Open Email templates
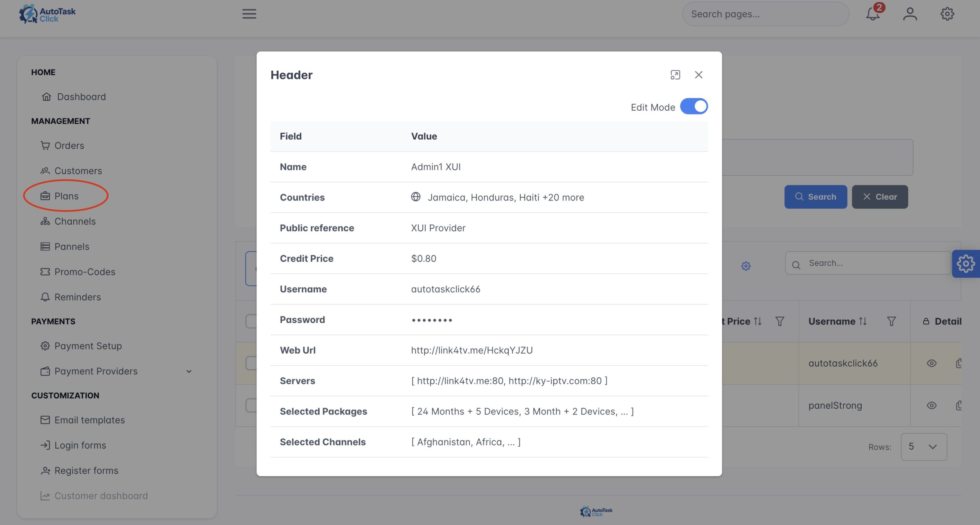Viewport: 980px width, 525px height. (83, 421)
